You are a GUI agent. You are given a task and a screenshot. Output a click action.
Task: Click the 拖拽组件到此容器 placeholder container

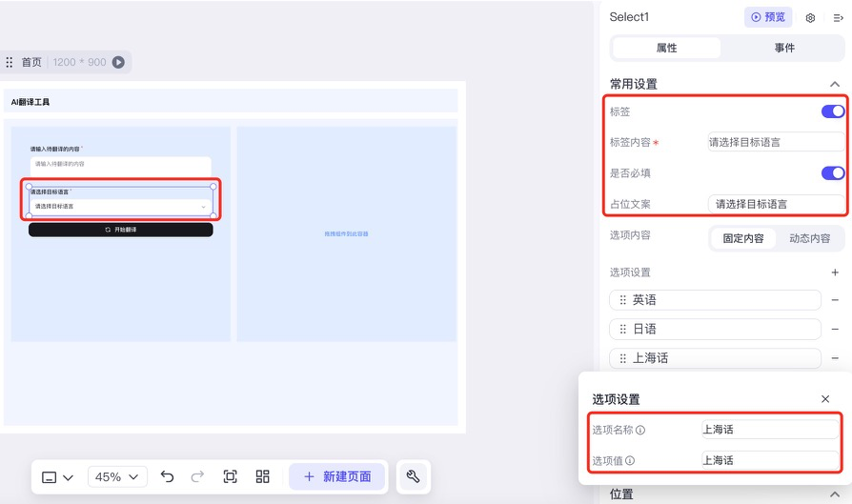click(347, 233)
